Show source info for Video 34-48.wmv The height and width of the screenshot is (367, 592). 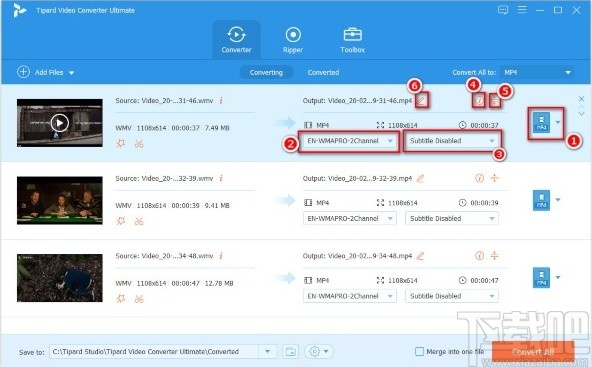[x=221, y=256]
